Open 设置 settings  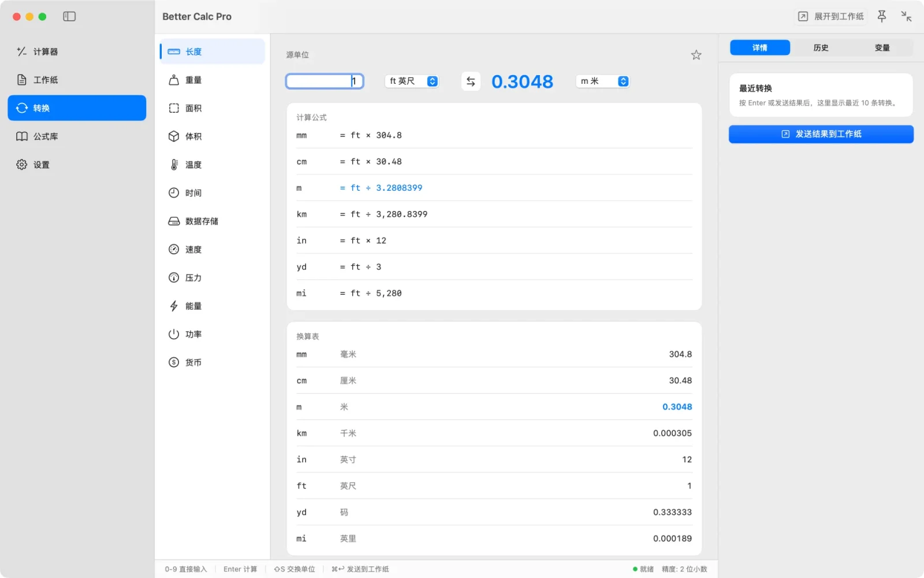pyautogui.click(x=77, y=165)
